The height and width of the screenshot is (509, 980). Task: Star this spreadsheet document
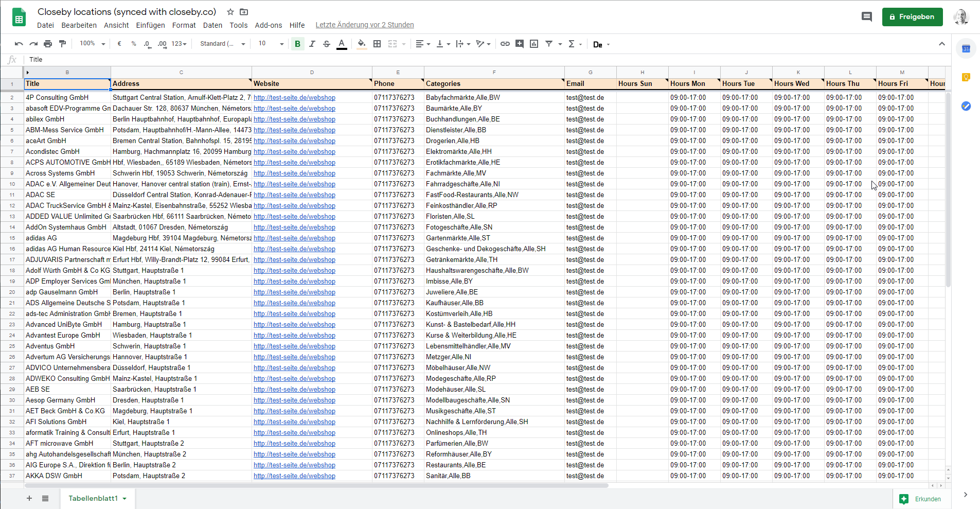(230, 12)
